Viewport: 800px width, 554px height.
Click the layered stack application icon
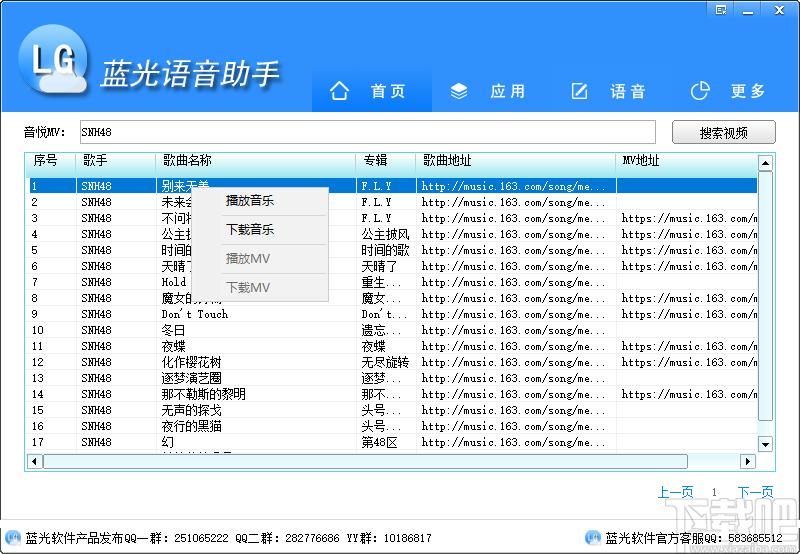(459, 91)
